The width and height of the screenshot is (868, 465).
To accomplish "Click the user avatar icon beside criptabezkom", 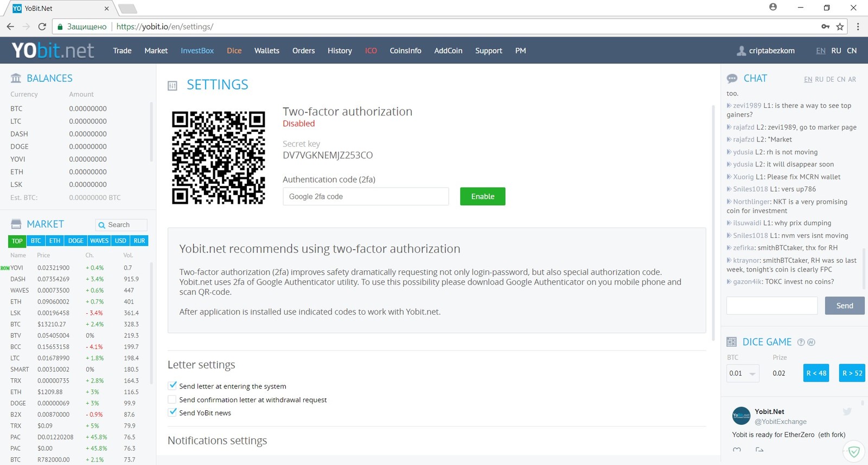I will [x=741, y=50].
